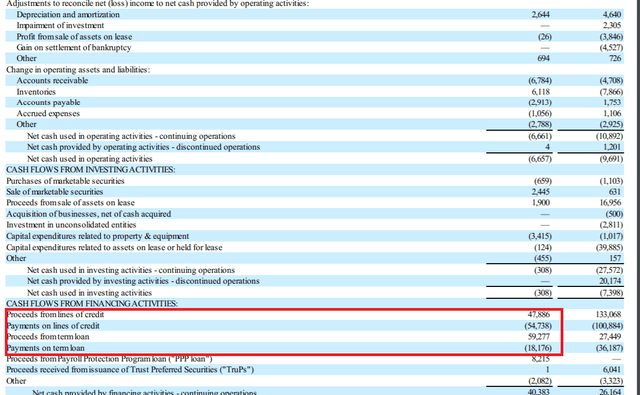The width and height of the screenshot is (640, 395).
Task: Click the 'CASH FLOWS FROM FINANCING ACTIVITIES:' heading
Action: (x=92, y=304)
